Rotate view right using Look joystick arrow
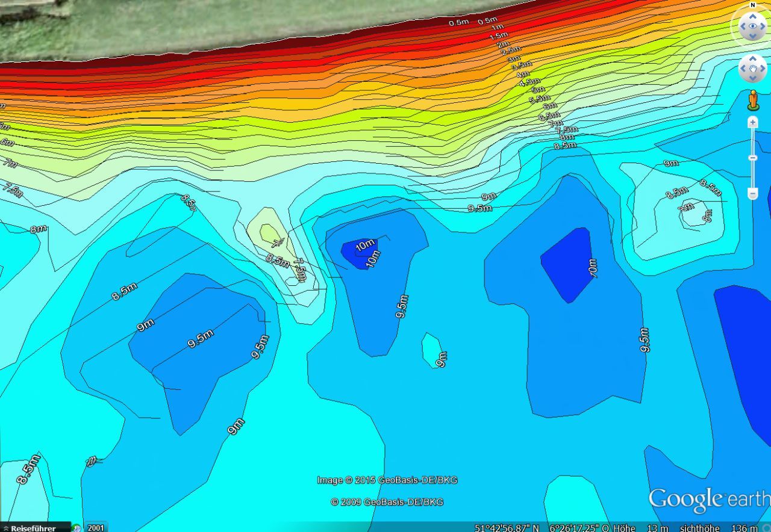 pyautogui.click(x=764, y=26)
